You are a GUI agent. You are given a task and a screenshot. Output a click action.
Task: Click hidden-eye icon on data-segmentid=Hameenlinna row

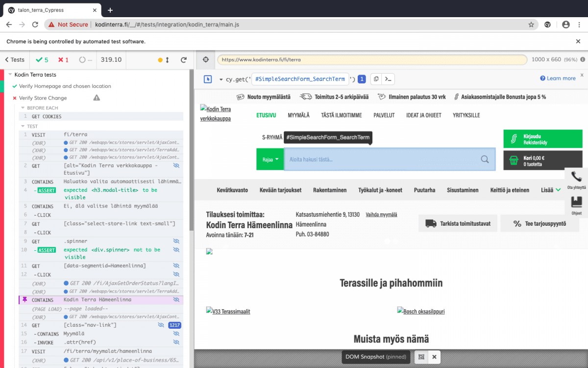point(176,266)
